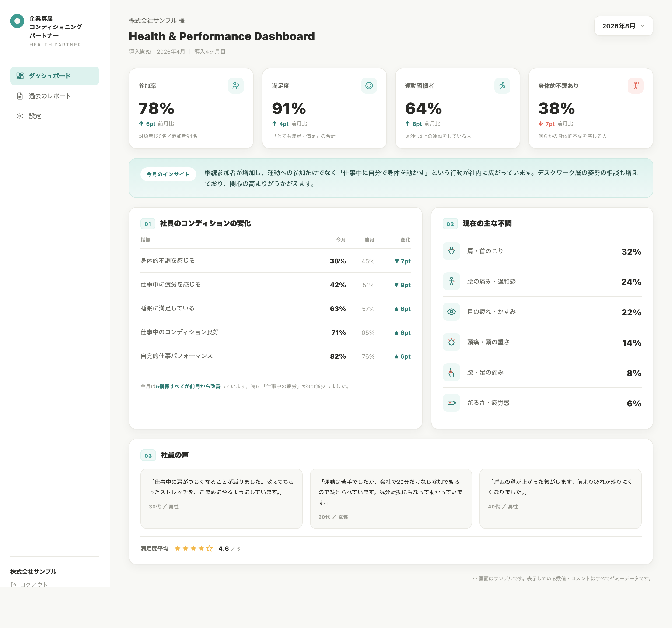This screenshot has width=672, height=628.
Task: Click the 肩・首のこり symptom icon
Action: pyautogui.click(x=451, y=251)
